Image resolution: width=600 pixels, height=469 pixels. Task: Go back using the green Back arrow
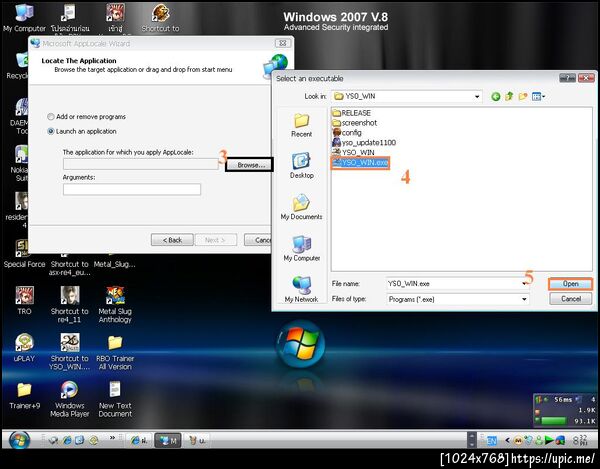click(496, 97)
